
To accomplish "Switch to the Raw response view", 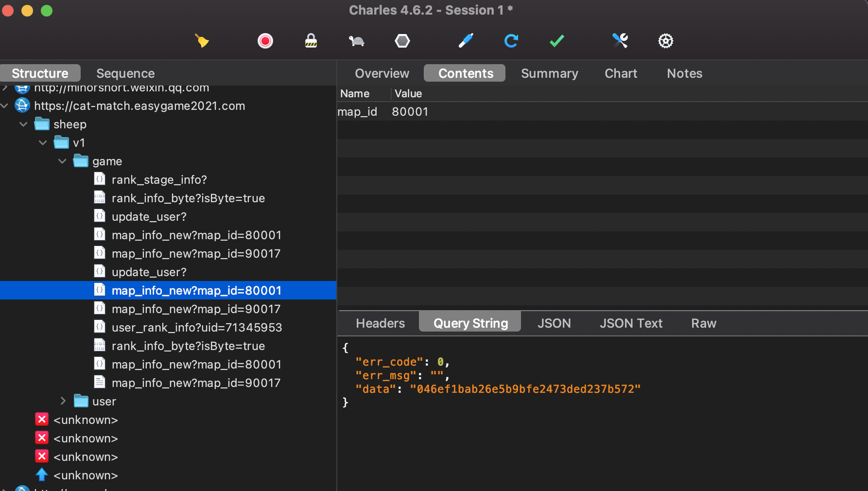I will tap(703, 323).
